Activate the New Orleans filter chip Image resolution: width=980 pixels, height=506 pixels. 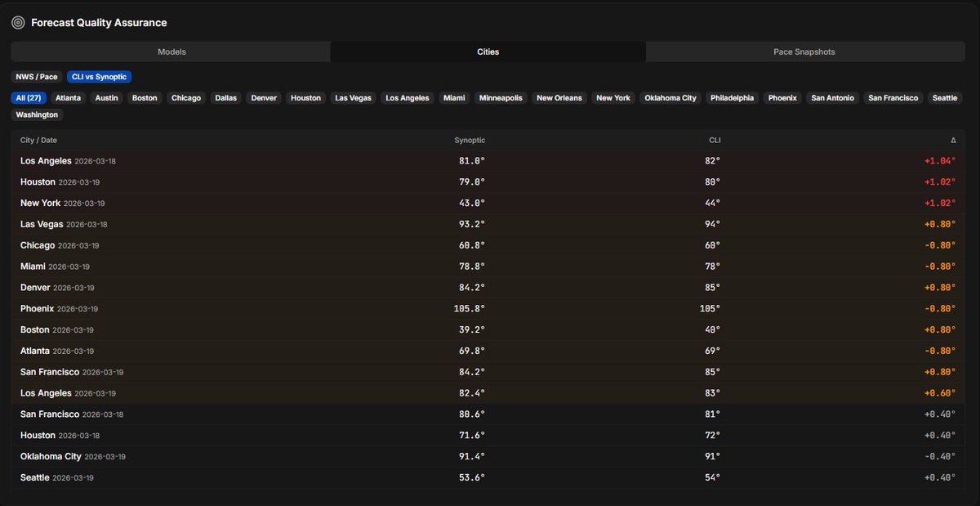[558, 97]
